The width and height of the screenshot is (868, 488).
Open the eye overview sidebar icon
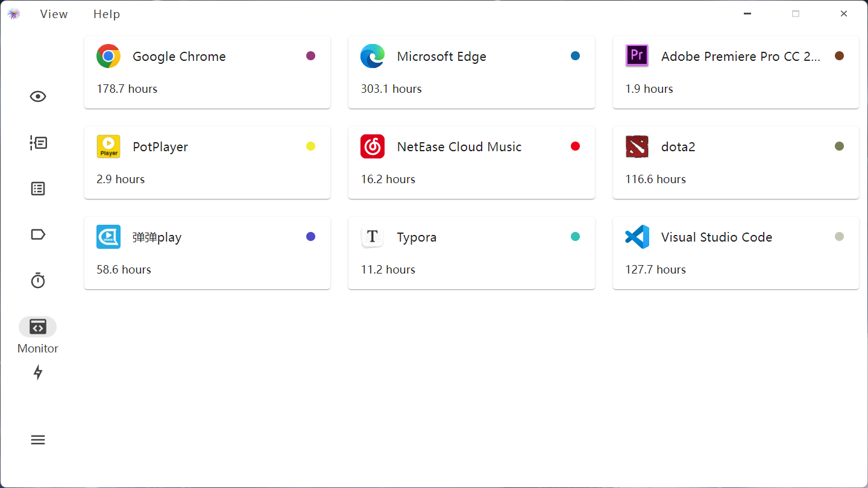click(38, 96)
